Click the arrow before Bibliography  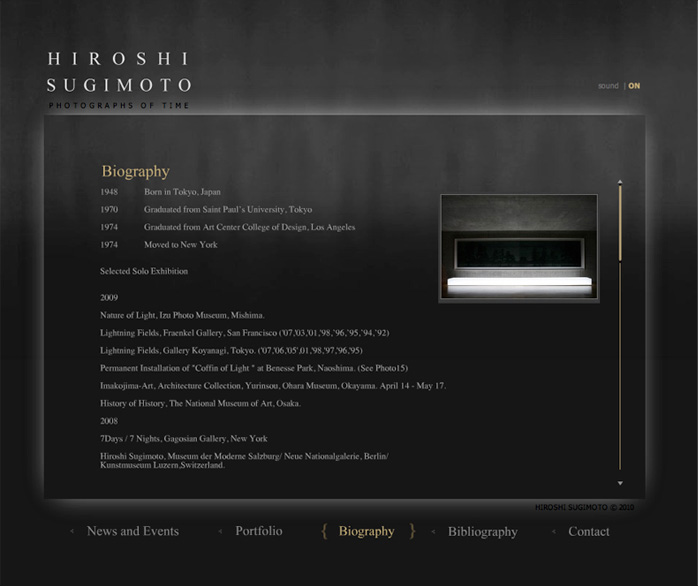tap(432, 532)
